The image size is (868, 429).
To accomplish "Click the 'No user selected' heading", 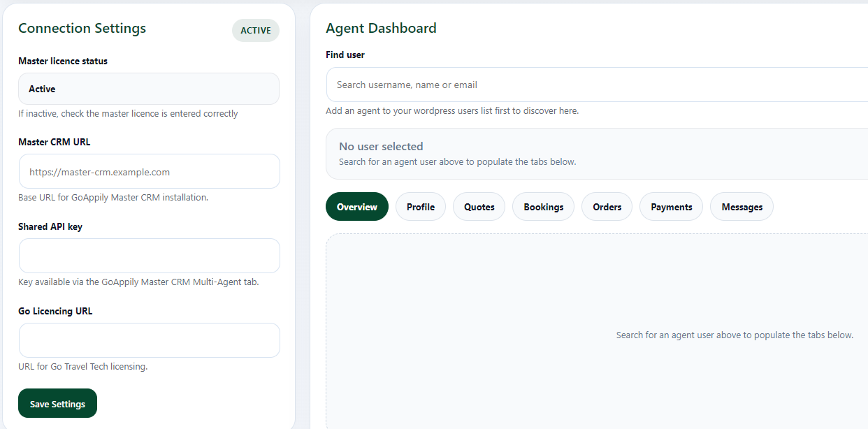I will [x=381, y=147].
